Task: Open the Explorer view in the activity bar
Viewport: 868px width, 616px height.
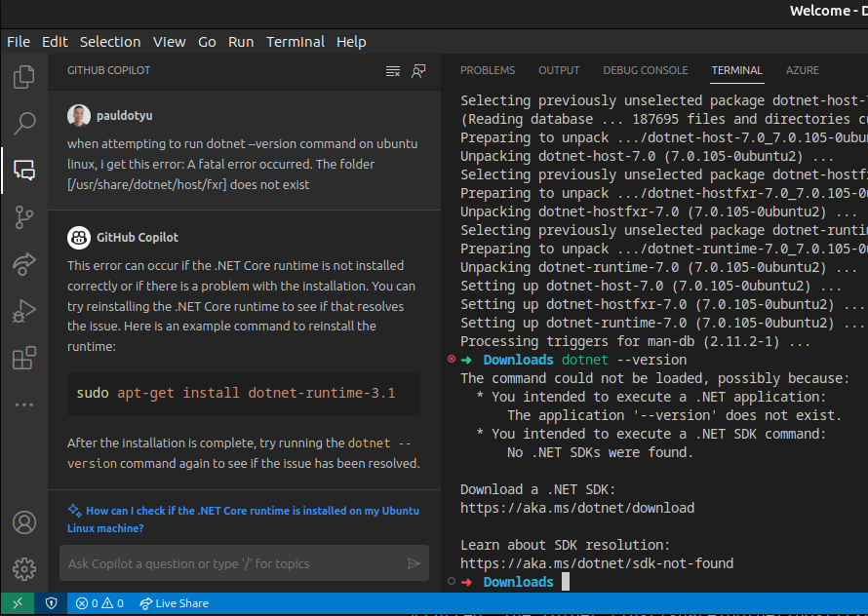Action: click(x=23, y=77)
